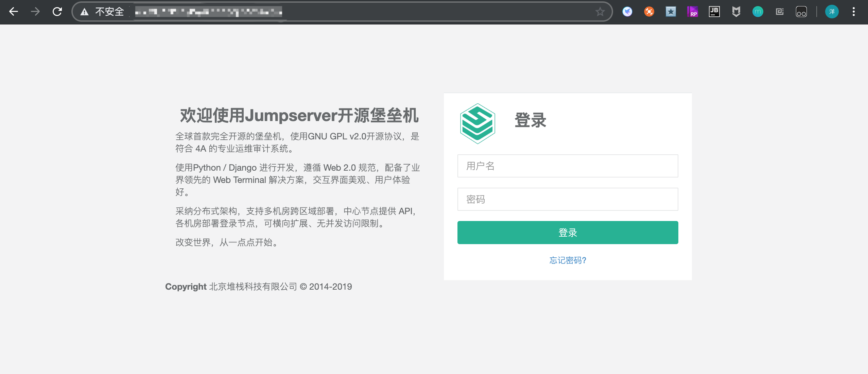This screenshot has height=374, width=868.
Task: Open the gray square reader extension icon
Action: [x=779, y=12]
